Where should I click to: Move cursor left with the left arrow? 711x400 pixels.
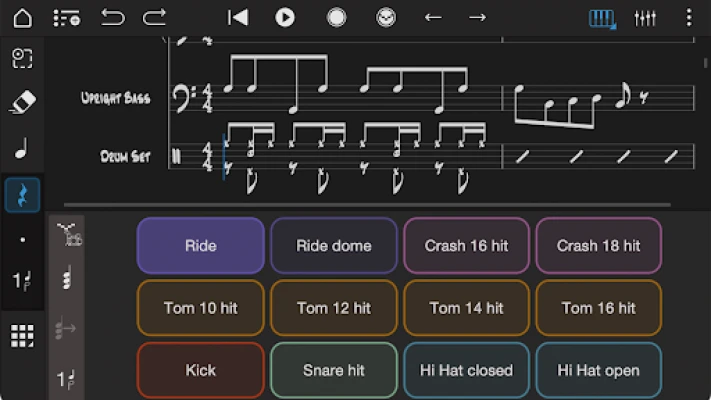pos(433,18)
